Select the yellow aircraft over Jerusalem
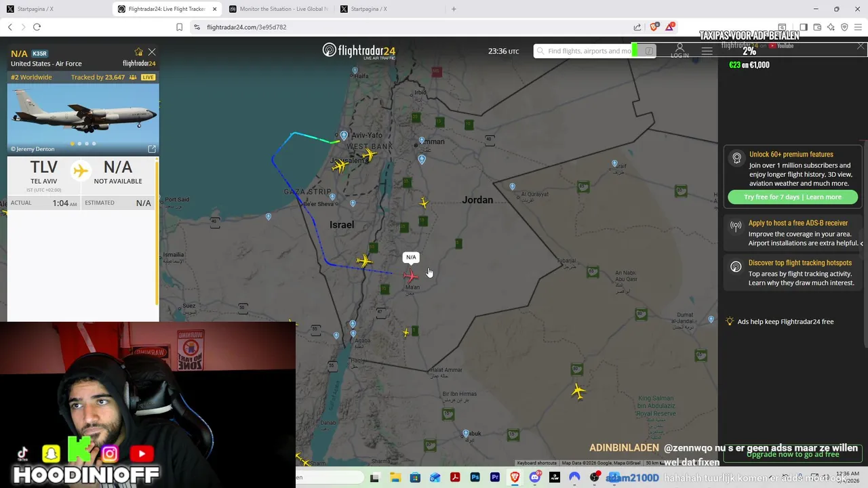This screenshot has height=488, width=868. pos(340,165)
